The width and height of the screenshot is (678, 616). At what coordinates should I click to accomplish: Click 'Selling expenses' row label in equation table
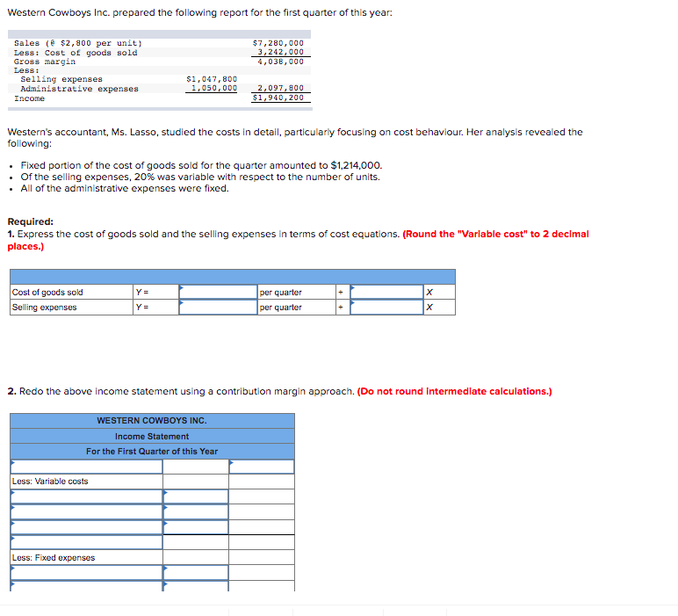click(x=45, y=308)
